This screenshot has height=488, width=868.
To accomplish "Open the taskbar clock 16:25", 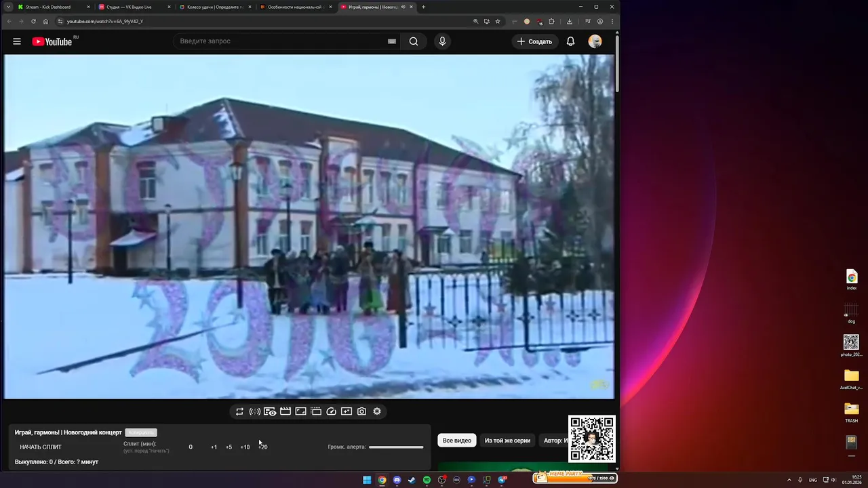I will tap(852, 480).
